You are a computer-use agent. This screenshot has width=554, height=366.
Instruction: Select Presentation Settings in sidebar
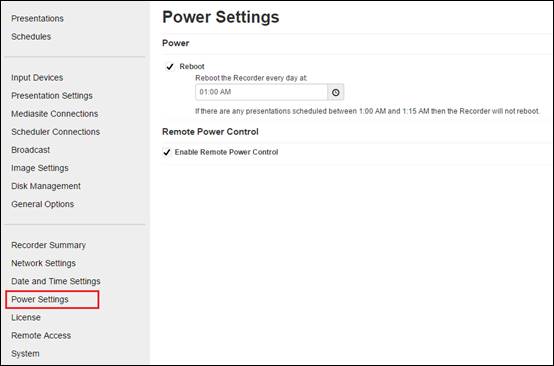(52, 95)
